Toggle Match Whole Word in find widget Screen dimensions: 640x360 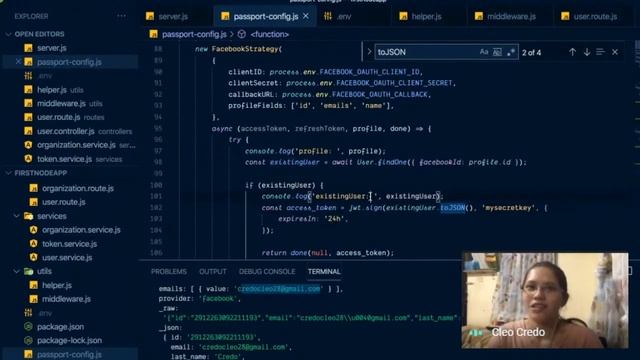coord(497,52)
